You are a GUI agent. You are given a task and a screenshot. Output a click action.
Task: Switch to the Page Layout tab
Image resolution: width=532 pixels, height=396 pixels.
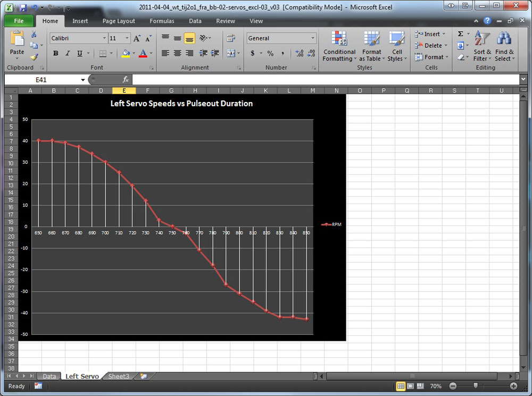pyautogui.click(x=119, y=21)
